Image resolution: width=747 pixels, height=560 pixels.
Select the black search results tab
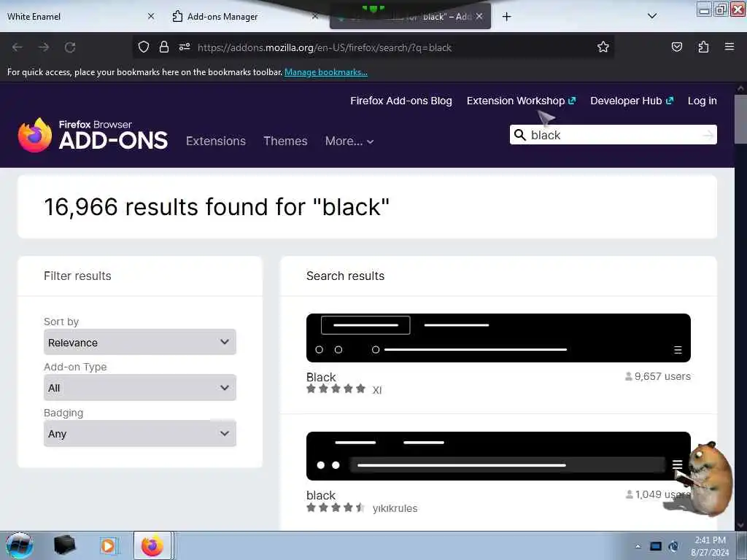tap(410, 17)
